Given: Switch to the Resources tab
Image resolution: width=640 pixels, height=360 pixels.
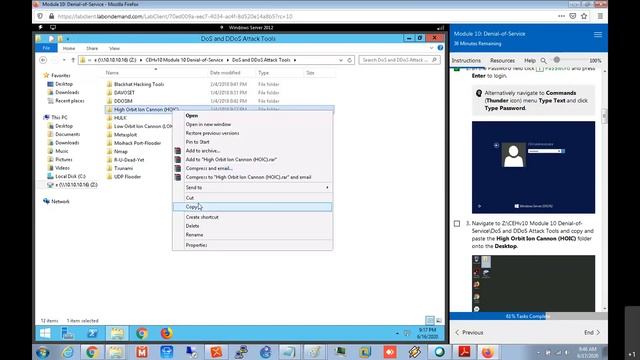Looking at the screenshot, I should tap(502, 60).
